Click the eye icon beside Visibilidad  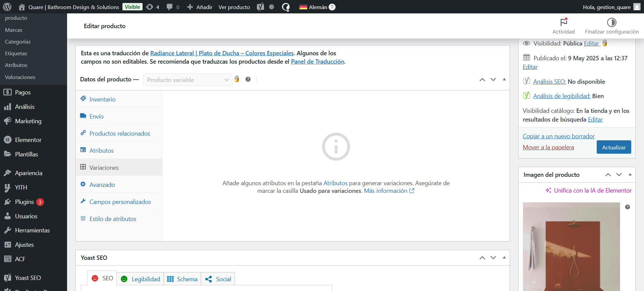[x=527, y=43]
